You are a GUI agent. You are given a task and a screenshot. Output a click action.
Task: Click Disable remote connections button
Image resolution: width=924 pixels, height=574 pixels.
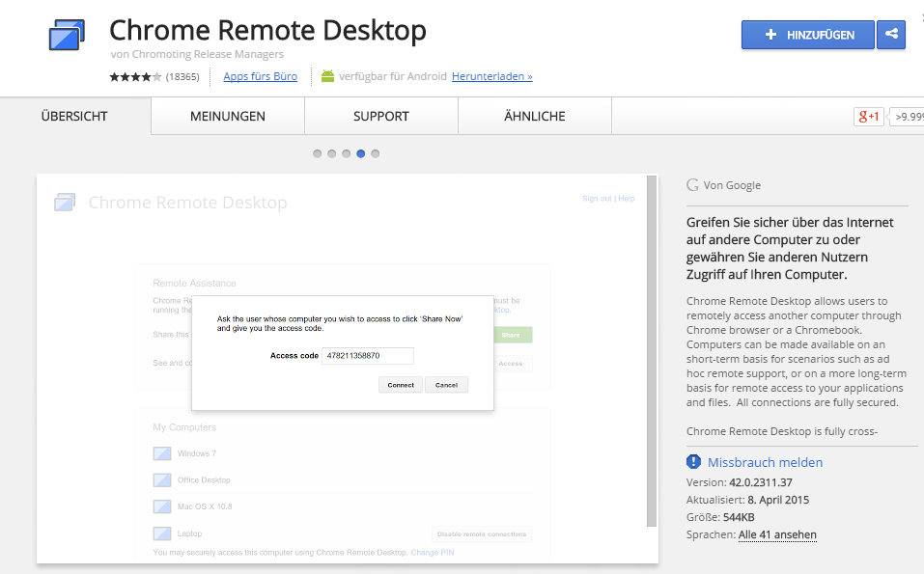pyautogui.click(x=482, y=534)
